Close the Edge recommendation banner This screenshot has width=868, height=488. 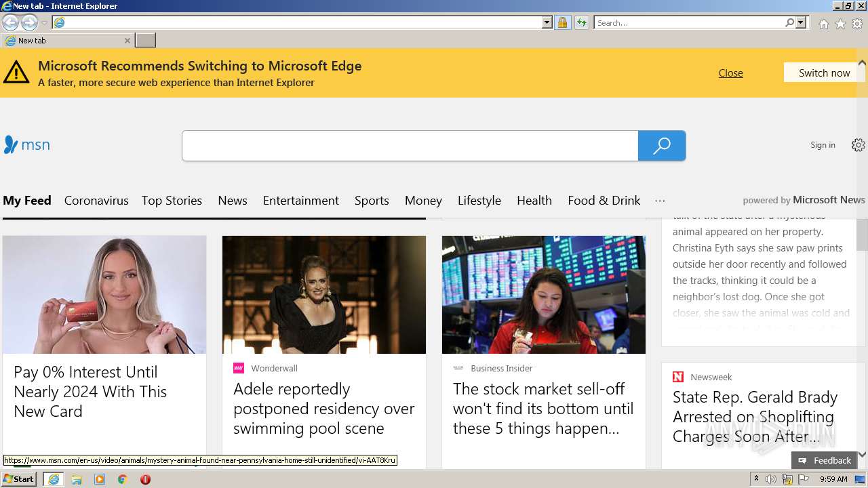(730, 73)
